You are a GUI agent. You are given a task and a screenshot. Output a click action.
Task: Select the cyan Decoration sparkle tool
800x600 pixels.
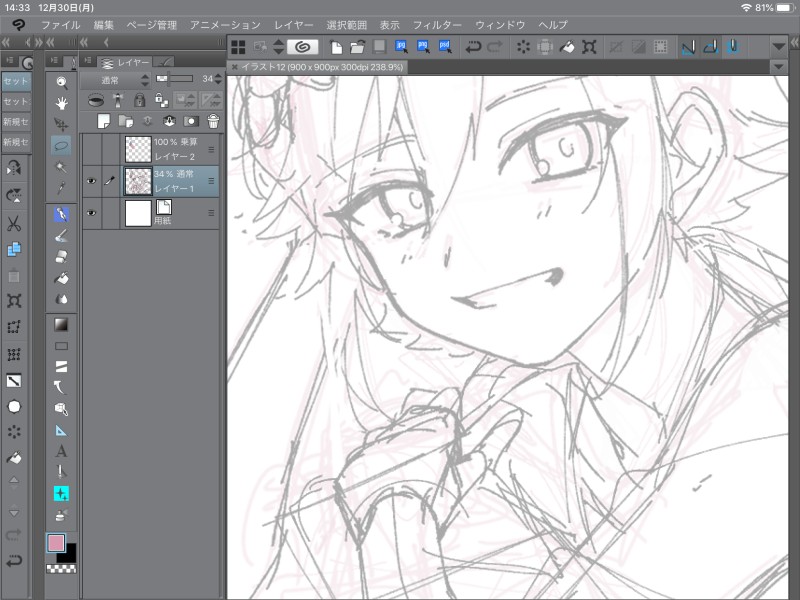[61, 493]
